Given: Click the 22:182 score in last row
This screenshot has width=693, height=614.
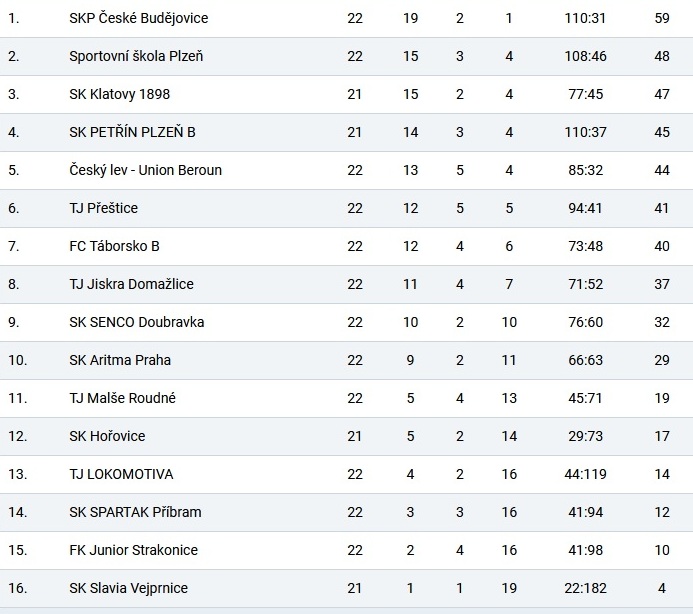Looking at the screenshot, I should coord(585,588).
